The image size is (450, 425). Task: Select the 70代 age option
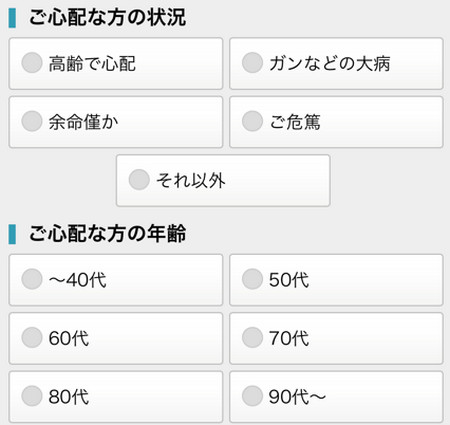pyautogui.click(x=336, y=338)
